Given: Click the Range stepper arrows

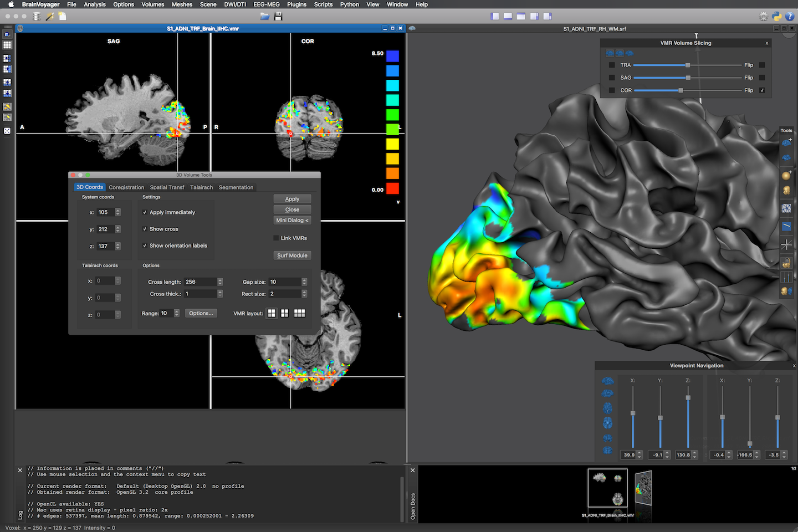Looking at the screenshot, I should 177,313.
